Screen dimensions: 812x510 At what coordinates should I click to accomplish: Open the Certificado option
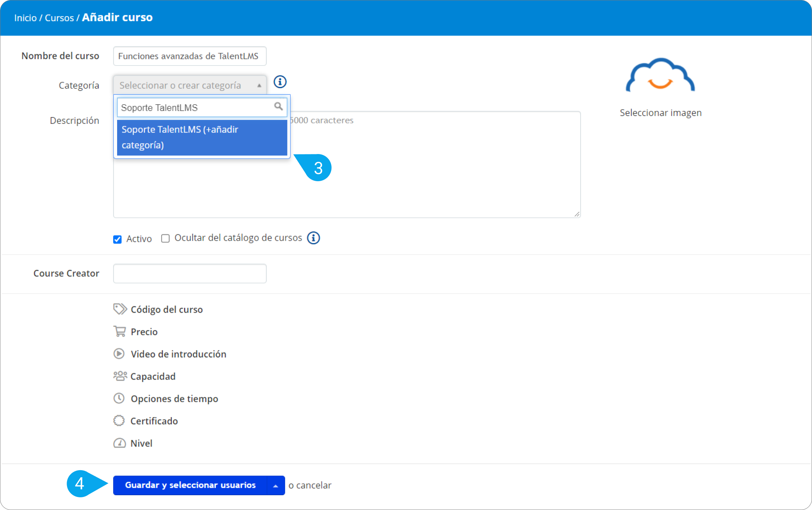[154, 421]
